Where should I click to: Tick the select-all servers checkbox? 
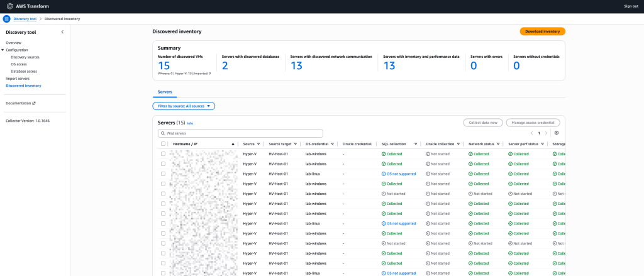[x=163, y=144]
